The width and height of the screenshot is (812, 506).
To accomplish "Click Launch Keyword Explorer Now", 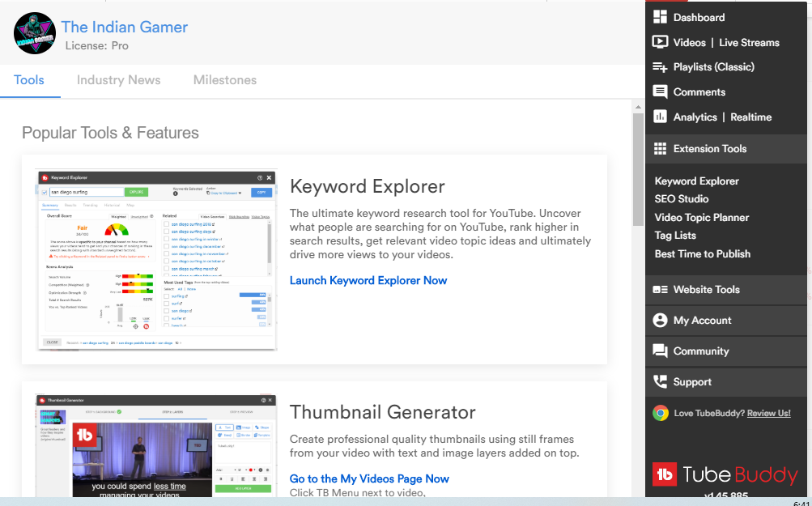I will click(x=368, y=280).
